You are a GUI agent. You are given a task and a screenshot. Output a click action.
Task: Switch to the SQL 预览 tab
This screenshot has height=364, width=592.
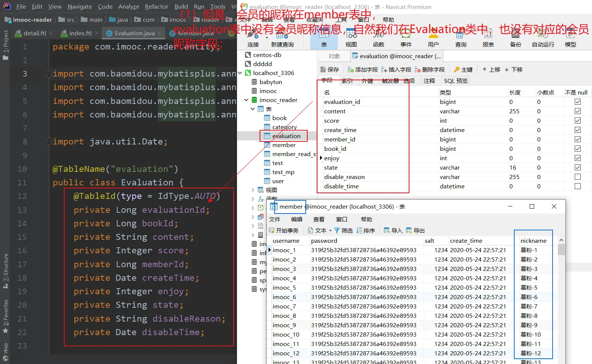tap(455, 81)
